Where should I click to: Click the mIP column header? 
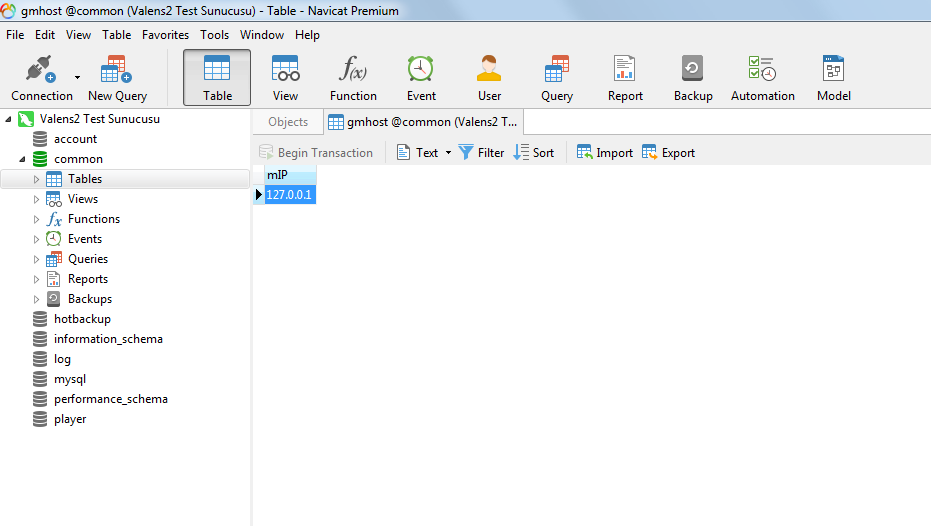tap(290, 175)
